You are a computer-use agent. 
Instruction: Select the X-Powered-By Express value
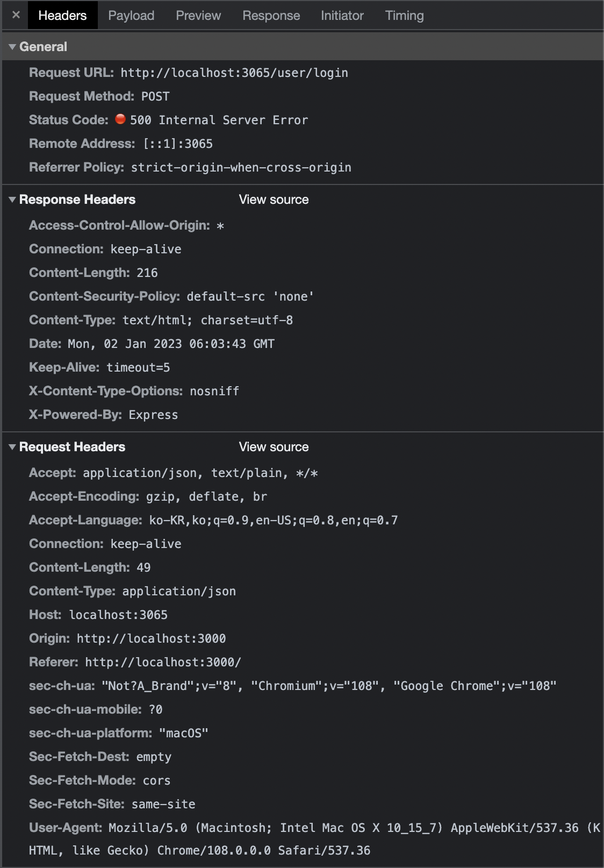[x=153, y=414]
